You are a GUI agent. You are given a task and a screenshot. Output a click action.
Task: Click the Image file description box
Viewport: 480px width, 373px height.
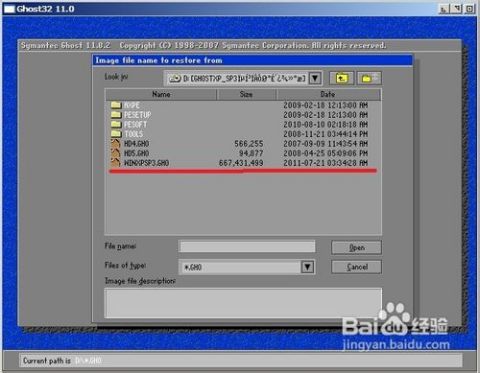click(243, 303)
